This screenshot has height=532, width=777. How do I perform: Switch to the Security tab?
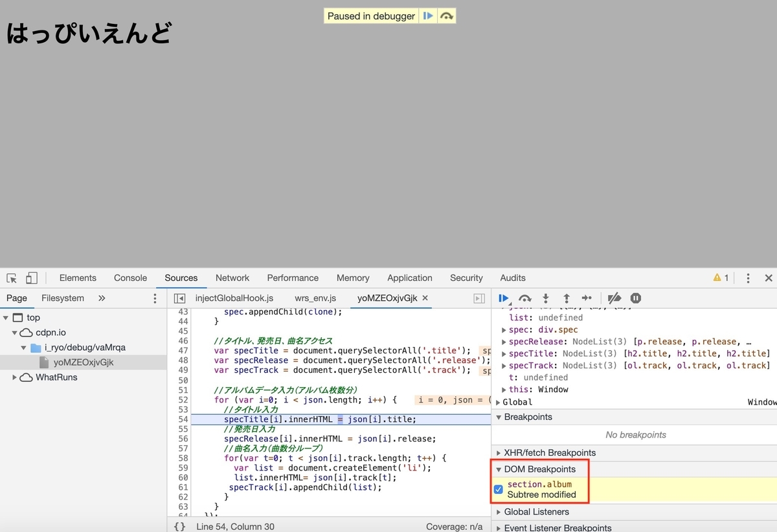(466, 278)
